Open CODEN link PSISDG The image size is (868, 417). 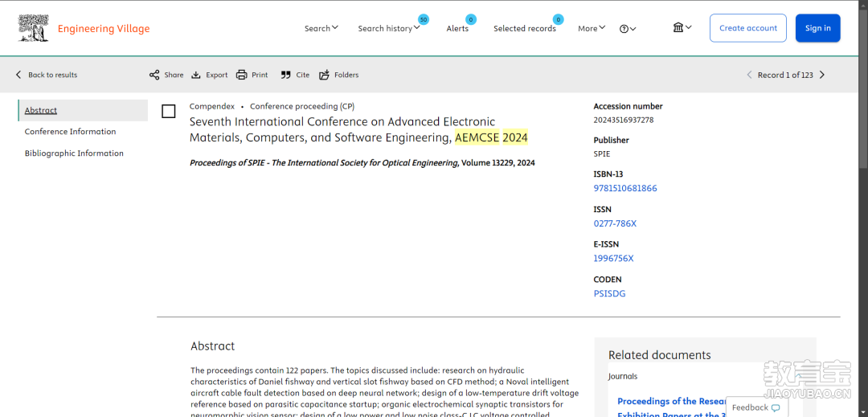(x=609, y=294)
